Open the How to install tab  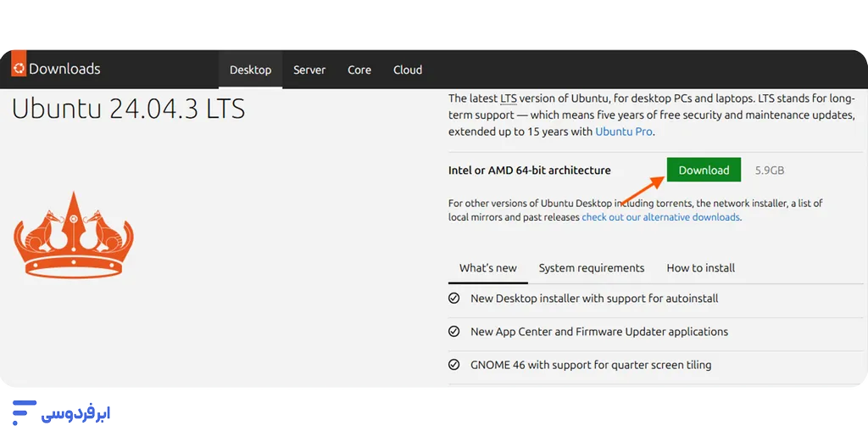700,268
